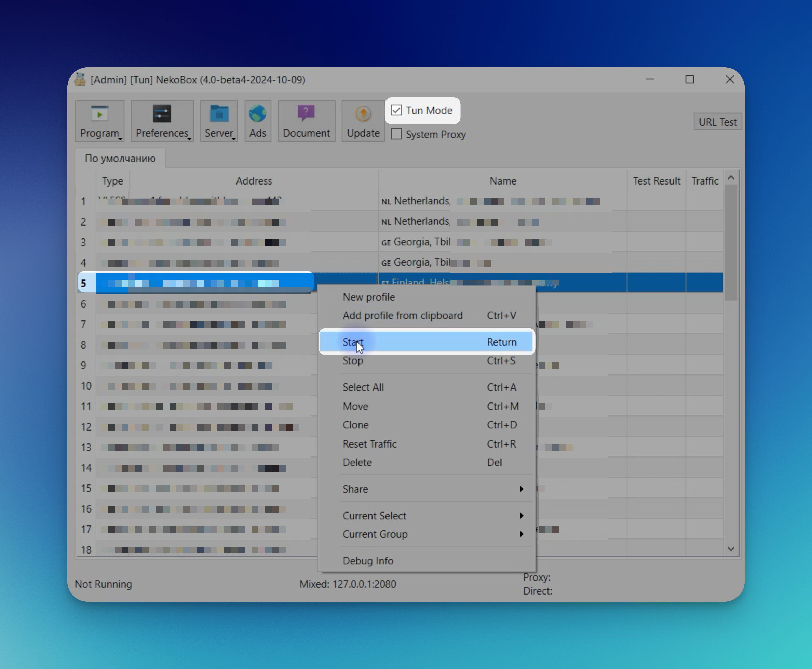Select row 3 Georgia server entry
Viewport: 812px width, 669px height.
tap(422, 242)
